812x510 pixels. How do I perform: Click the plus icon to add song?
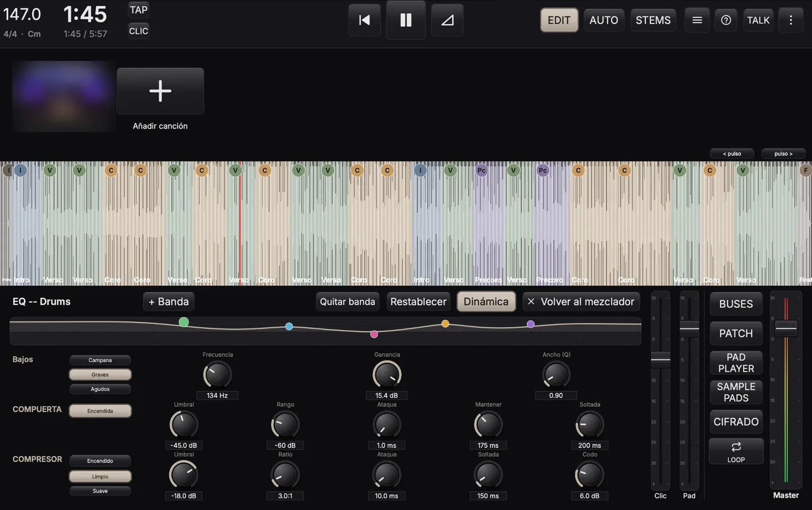click(160, 91)
